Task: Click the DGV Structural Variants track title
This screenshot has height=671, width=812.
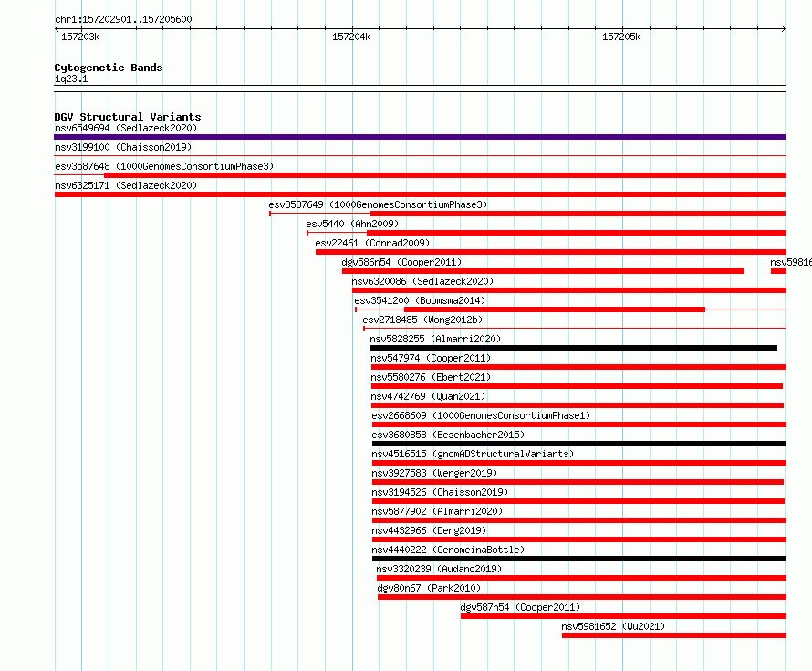Action: pos(128,117)
